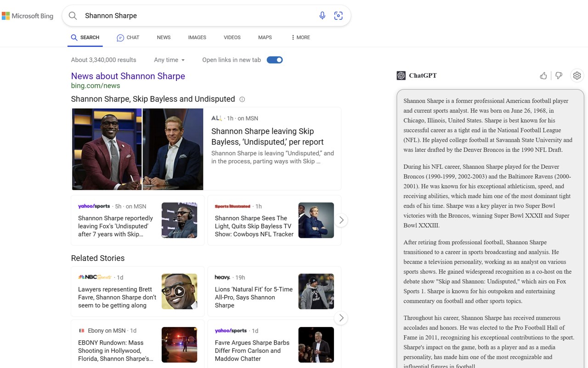Click 'Open links in new tab' label
588x368 pixels.
click(232, 60)
